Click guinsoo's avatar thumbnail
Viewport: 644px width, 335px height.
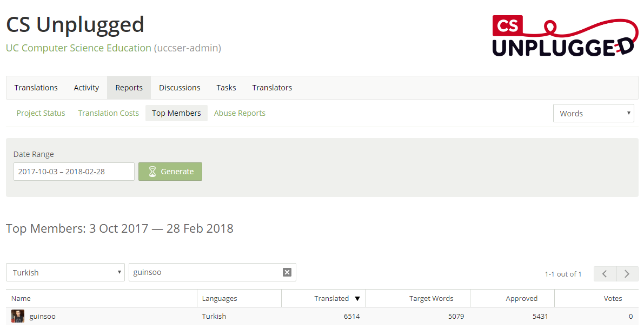point(18,316)
